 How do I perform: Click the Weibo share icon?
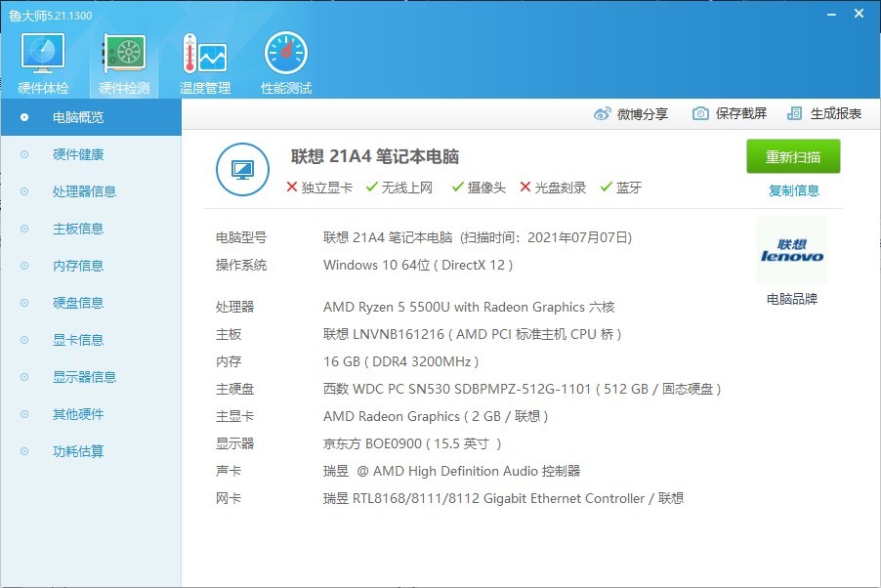coord(603,114)
